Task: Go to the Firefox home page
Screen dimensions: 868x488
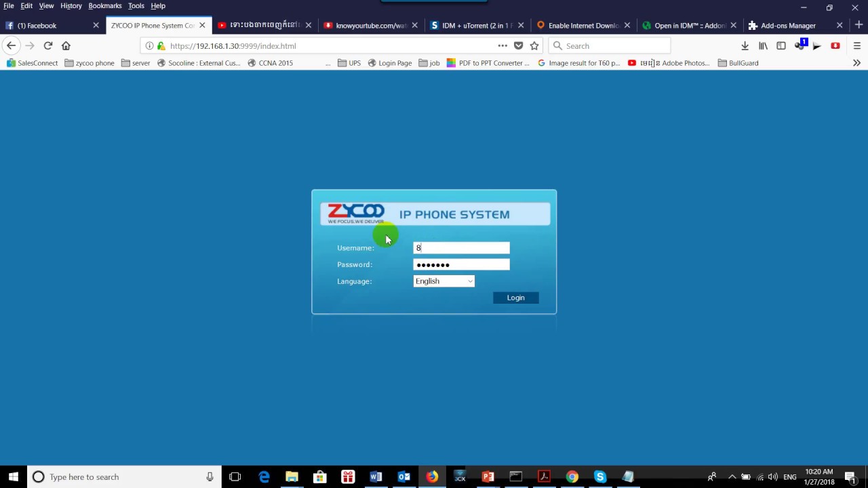Action: 66,45
